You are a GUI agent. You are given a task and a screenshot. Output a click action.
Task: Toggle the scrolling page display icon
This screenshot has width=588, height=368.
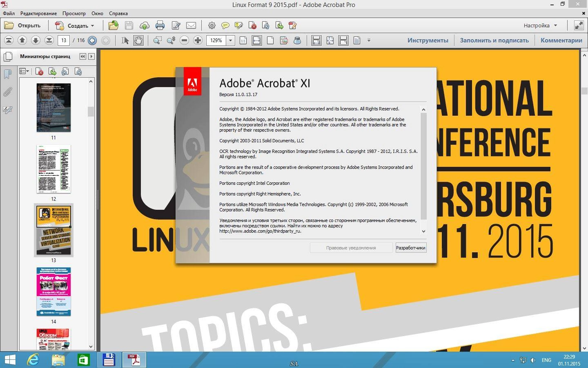[x=316, y=40]
